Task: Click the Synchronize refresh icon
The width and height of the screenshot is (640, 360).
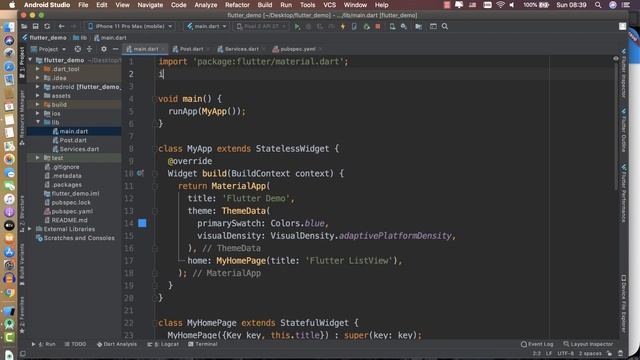Action: coord(47,27)
